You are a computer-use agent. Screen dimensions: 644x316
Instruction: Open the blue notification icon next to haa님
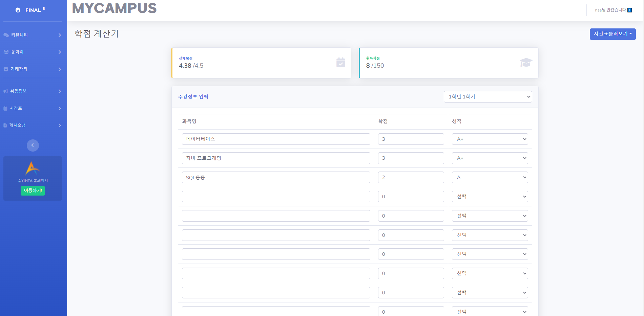click(x=630, y=10)
